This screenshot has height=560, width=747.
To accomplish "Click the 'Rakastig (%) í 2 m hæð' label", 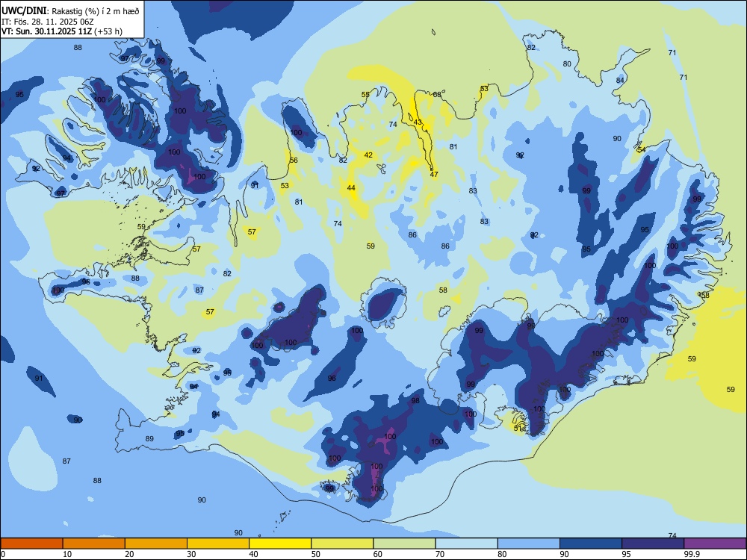I will (x=96, y=11).
